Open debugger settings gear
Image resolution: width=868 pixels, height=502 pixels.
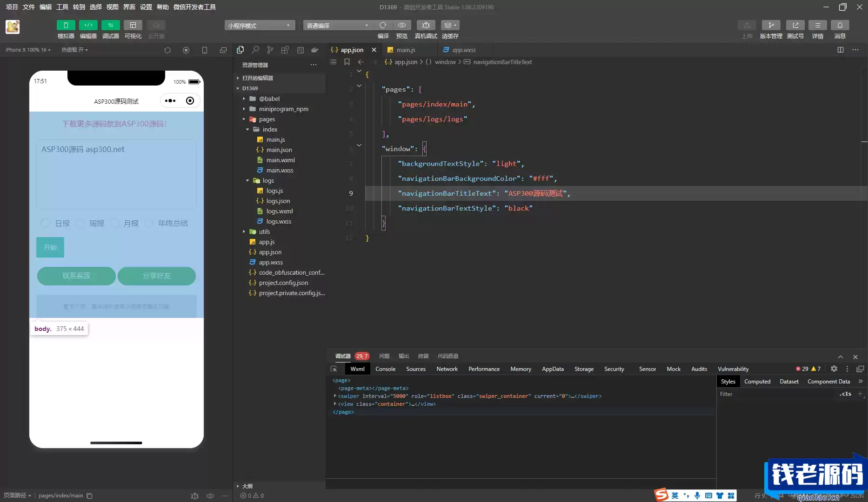[x=834, y=369]
